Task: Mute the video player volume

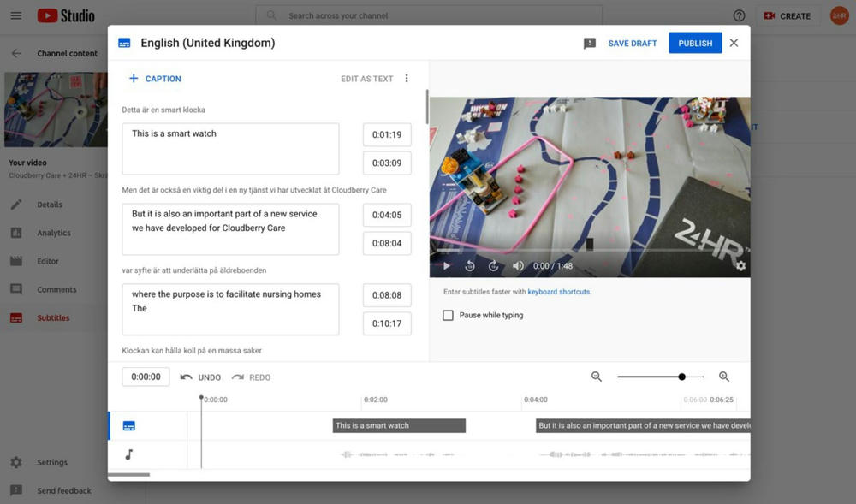Action: coord(518,266)
